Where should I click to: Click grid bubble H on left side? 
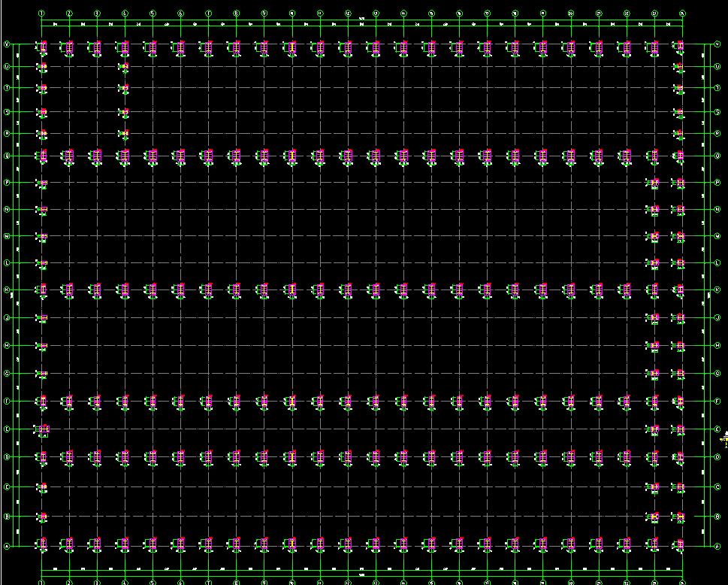coord(7,345)
